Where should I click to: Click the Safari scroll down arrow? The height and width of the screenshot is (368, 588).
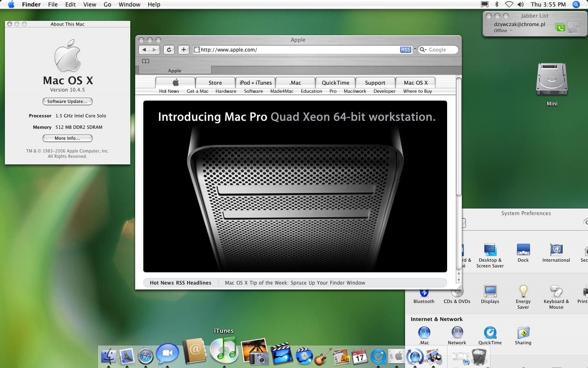pyautogui.click(x=459, y=280)
